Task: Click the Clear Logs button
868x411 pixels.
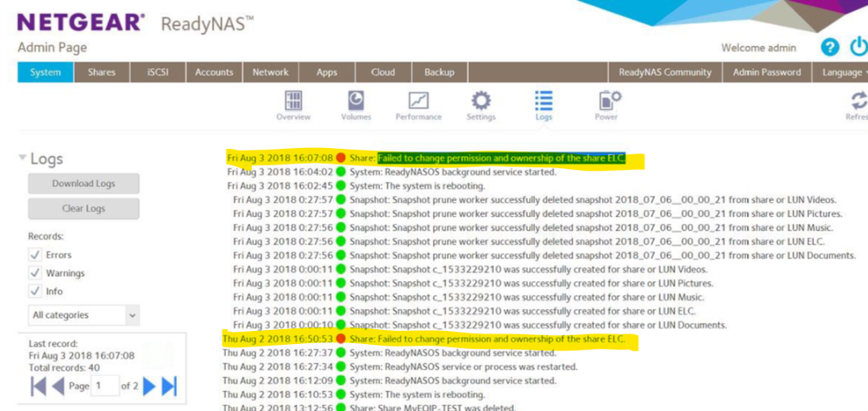Action: click(x=83, y=209)
